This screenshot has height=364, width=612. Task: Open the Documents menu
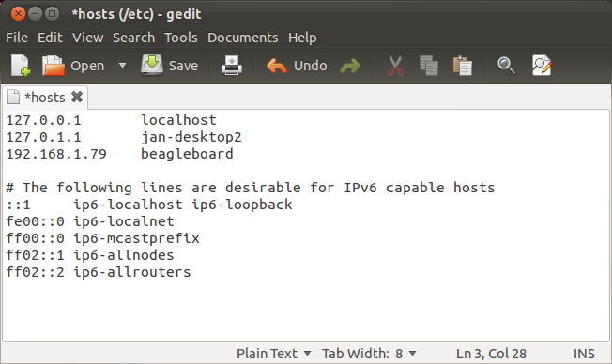pos(243,38)
